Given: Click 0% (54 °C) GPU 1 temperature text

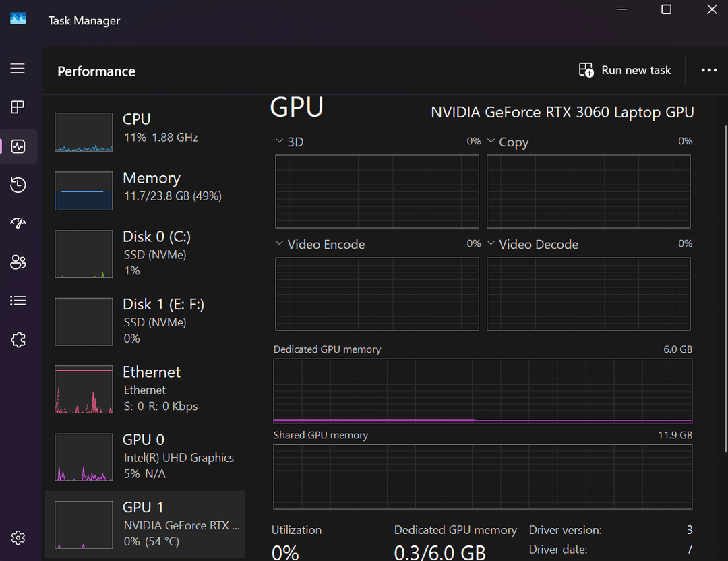Looking at the screenshot, I should [x=152, y=541].
